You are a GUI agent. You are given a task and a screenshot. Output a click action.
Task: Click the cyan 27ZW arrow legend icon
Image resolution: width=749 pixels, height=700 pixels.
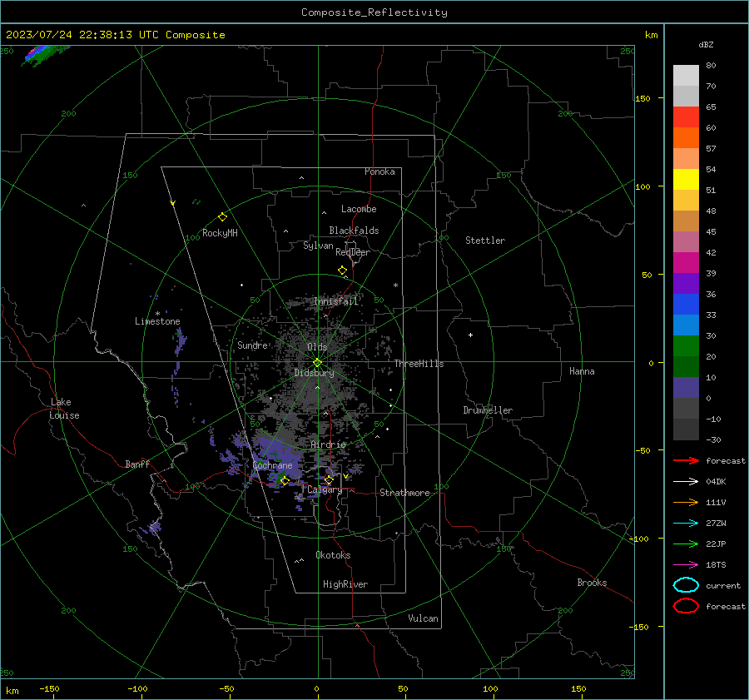686,524
